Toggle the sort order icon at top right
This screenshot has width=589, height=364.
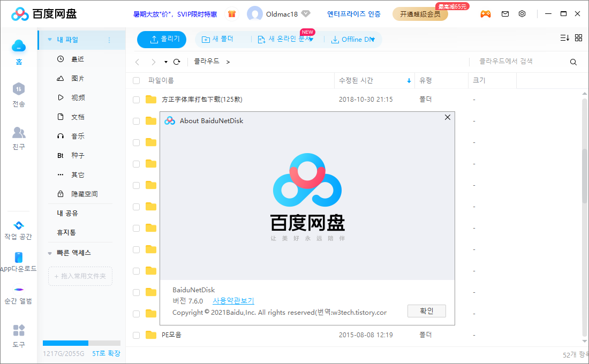564,38
